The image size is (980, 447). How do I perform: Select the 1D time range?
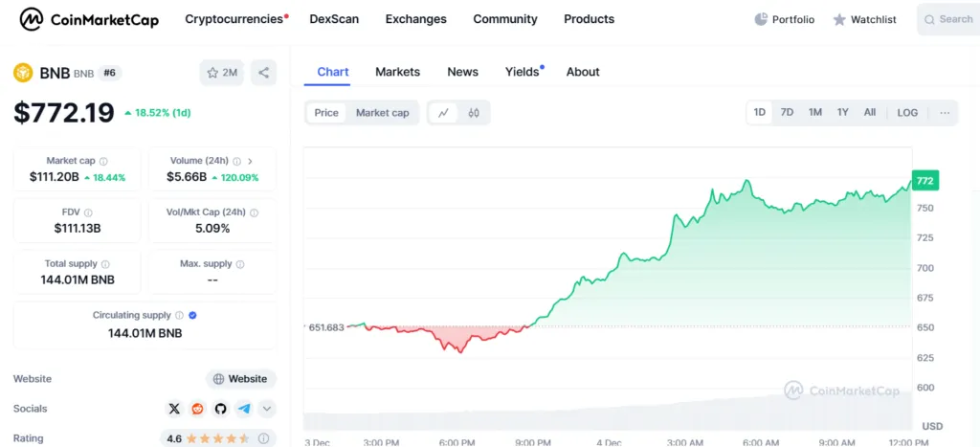pos(759,113)
